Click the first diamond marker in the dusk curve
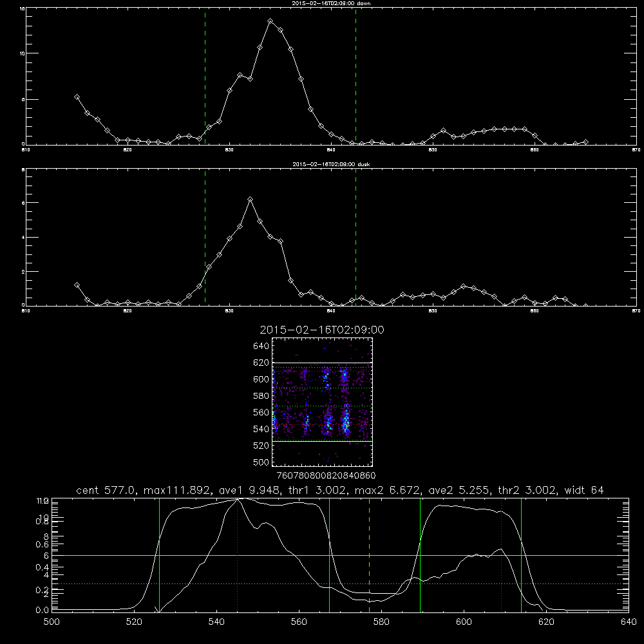Image resolution: width=644 pixels, height=644 pixels. click(77, 285)
